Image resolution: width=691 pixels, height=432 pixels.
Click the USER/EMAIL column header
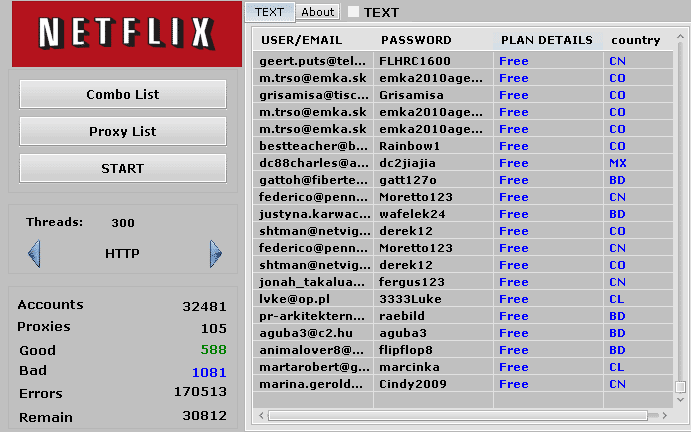pyautogui.click(x=313, y=40)
